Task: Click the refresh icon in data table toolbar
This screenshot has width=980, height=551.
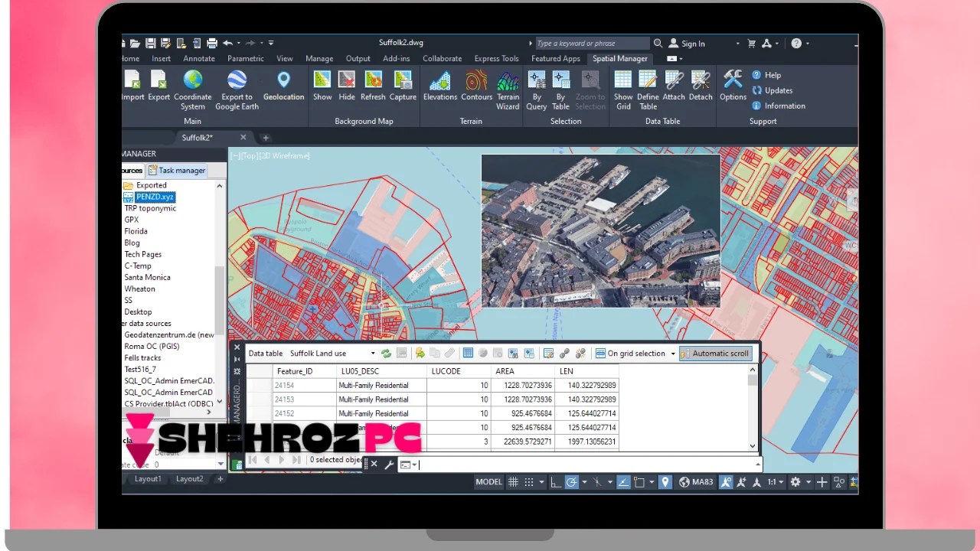Action: point(387,353)
